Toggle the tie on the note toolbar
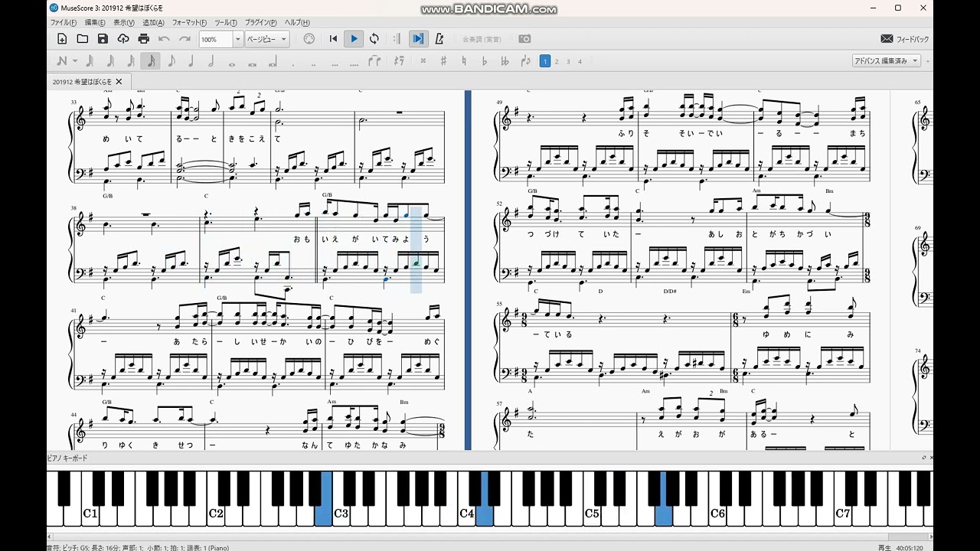 374,61
